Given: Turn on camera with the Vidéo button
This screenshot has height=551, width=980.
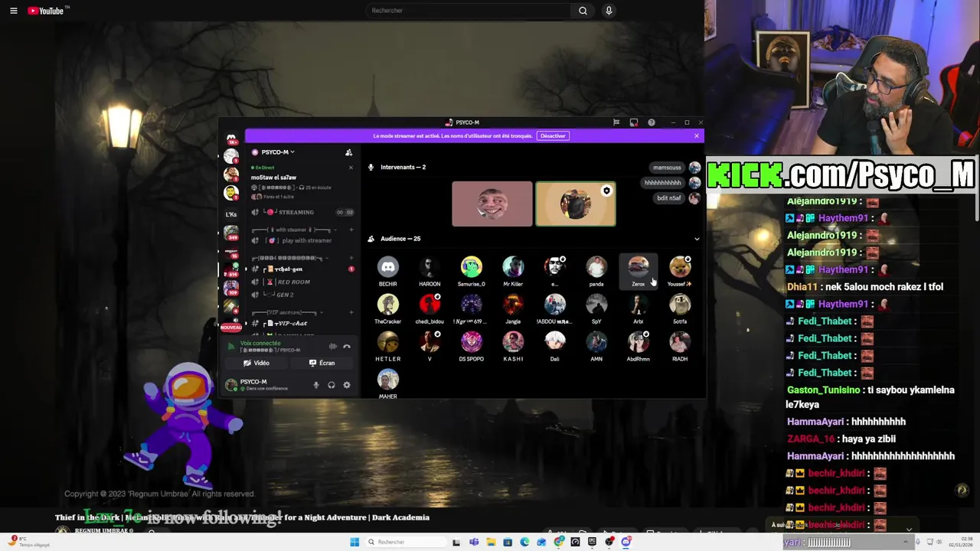Looking at the screenshot, I should click(x=256, y=363).
